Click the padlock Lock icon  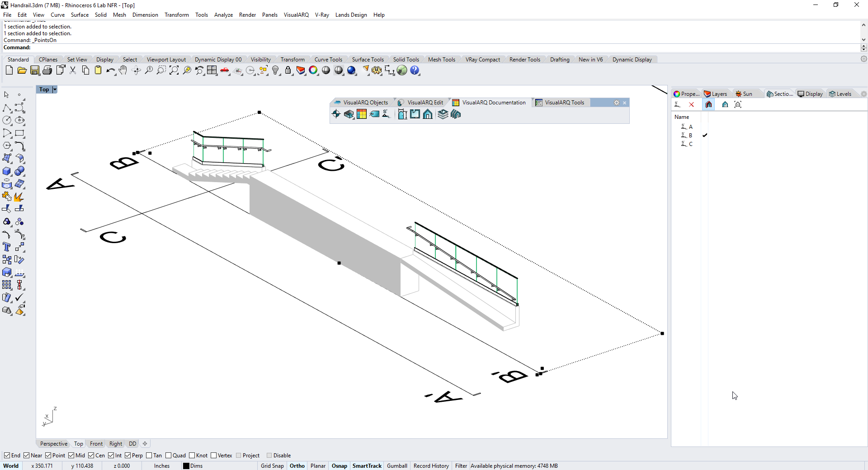pos(288,70)
